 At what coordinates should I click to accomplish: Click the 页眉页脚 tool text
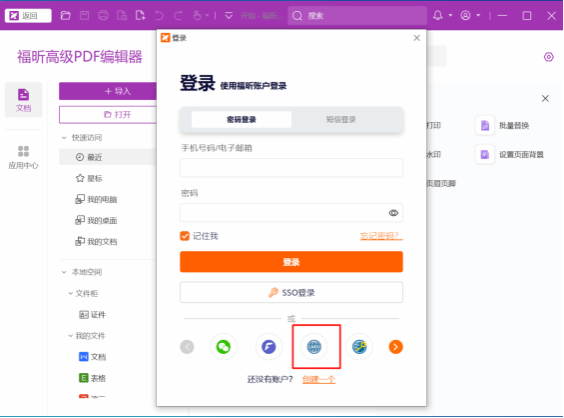click(441, 184)
